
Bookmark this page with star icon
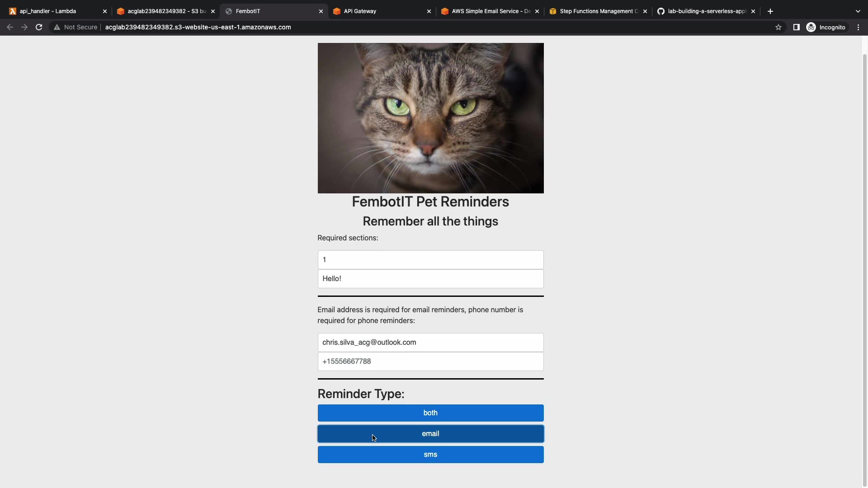click(778, 27)
